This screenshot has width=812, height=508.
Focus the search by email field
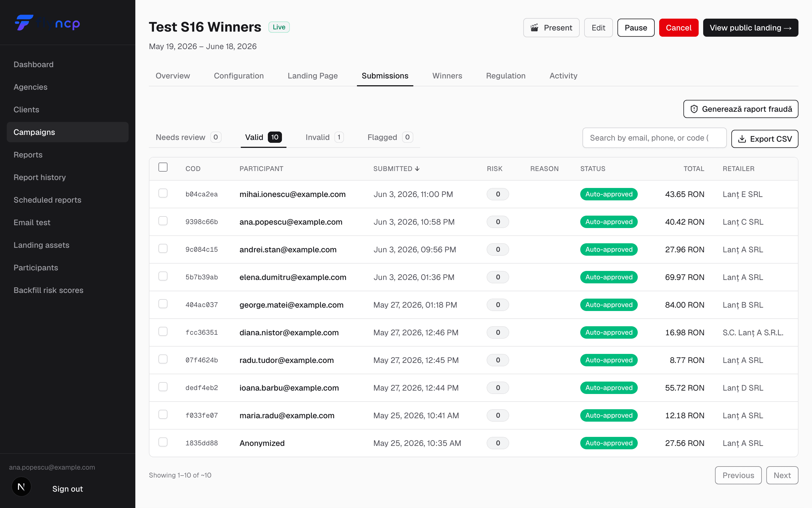pyautogui.click(x=654, y=138)
